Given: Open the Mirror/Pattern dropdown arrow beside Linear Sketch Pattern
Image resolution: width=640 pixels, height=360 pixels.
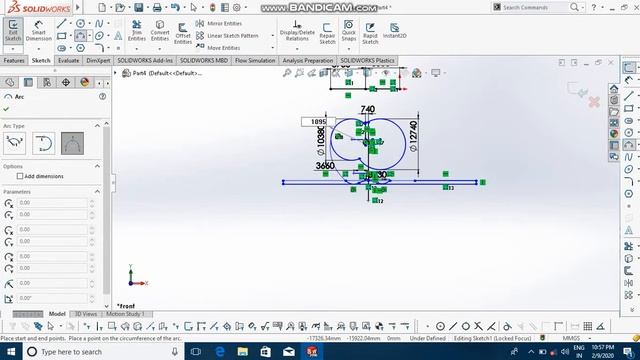Looking at the screenshot, I should pos(273,36).
